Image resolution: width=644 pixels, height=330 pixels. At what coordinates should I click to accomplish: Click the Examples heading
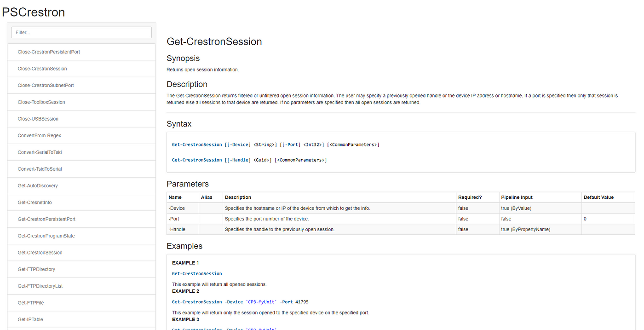click(x=184, y=246)
